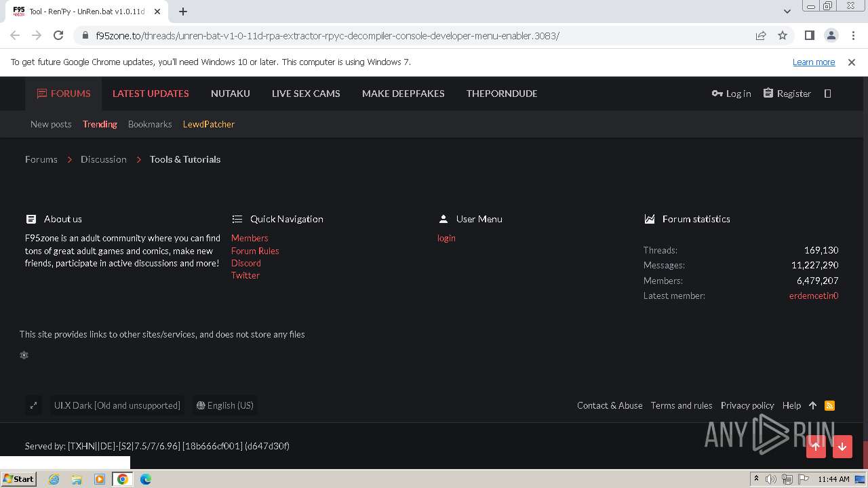Open Contact & Abuse footer link
The width and height of the screenshot is (868, 488).
click(x=610, y=405)
